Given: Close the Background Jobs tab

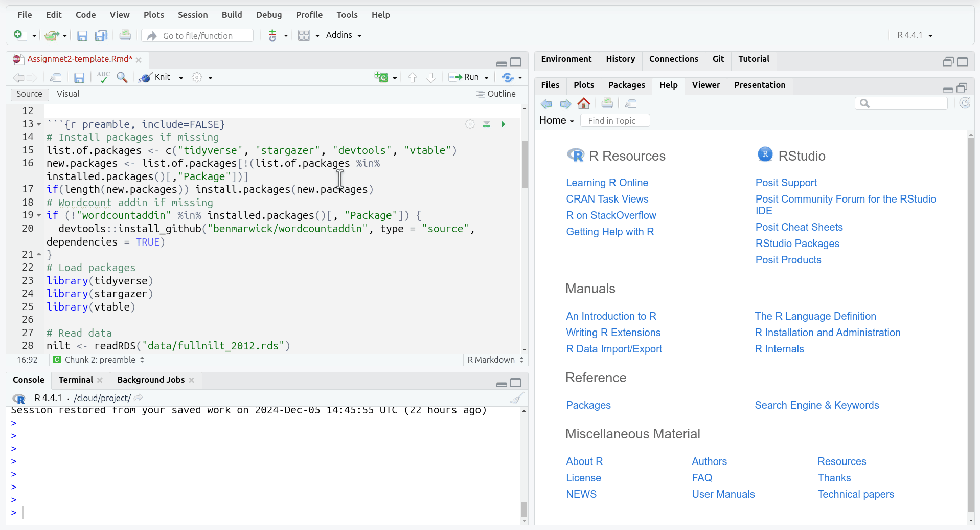Looking at the screenshot, I should coord(192,380).
